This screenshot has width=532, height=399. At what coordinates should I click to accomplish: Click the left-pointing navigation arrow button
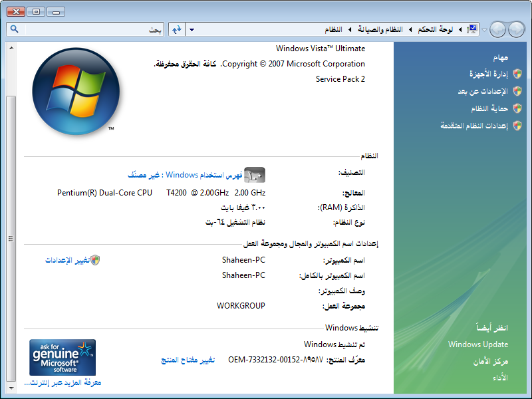[x=497, y=29]
